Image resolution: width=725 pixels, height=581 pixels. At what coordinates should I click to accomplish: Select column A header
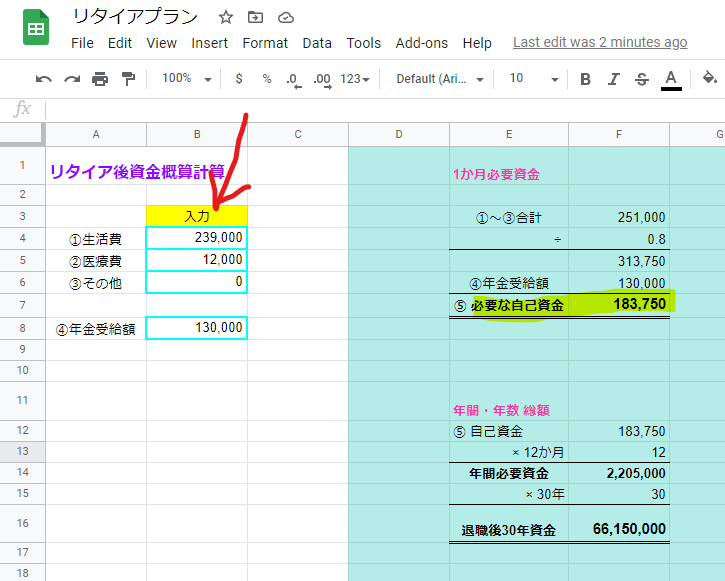coord(96,135)
